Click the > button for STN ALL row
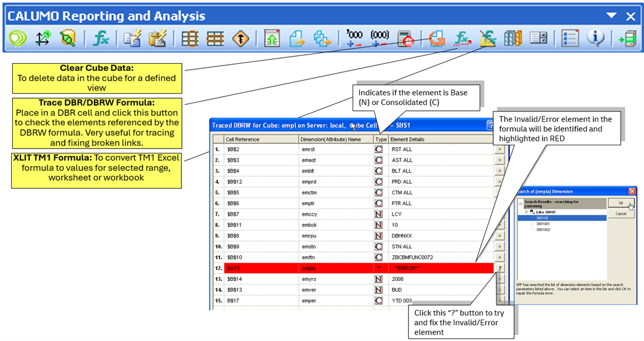 499,246
